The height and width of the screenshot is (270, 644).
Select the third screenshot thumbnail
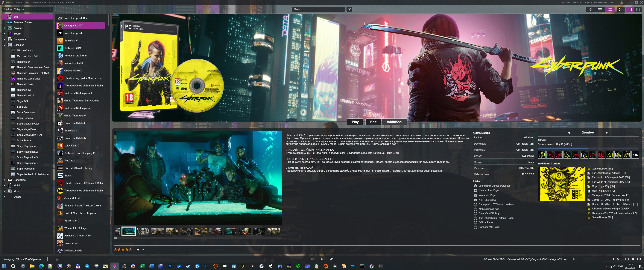(x=143, y=231)
